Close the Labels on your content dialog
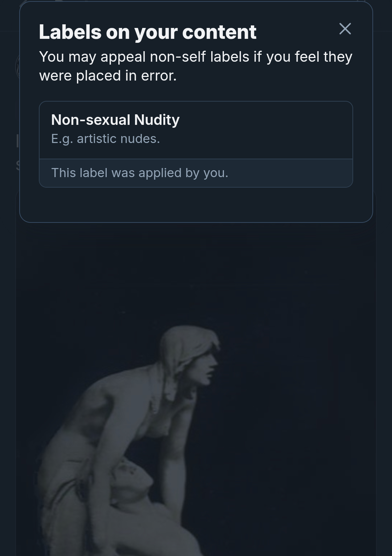Screen dimensions: 392x556 coord(345,29)
